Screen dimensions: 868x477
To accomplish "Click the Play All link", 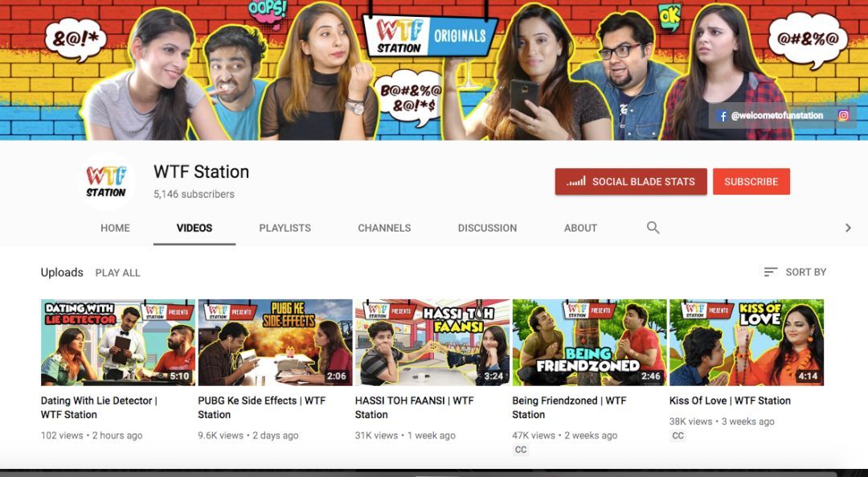I will 117,273.
